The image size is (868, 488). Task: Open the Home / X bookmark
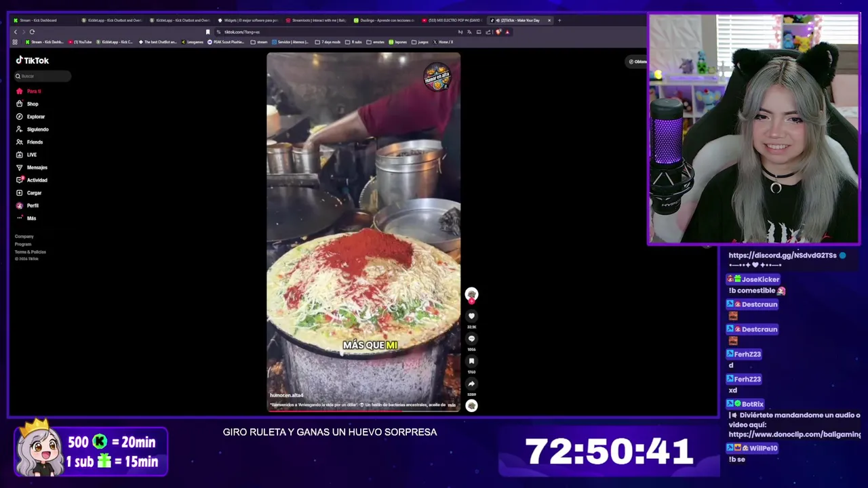point(443,42)
